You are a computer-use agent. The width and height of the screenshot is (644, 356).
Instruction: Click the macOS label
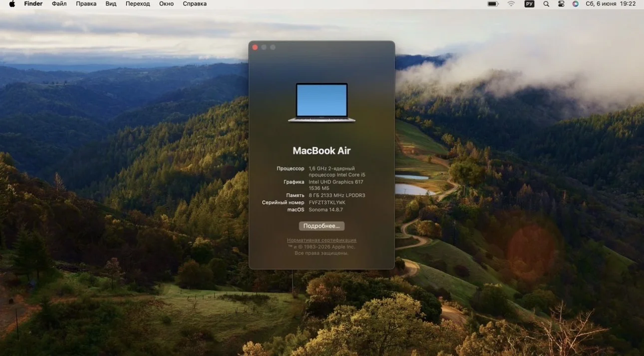296,210
